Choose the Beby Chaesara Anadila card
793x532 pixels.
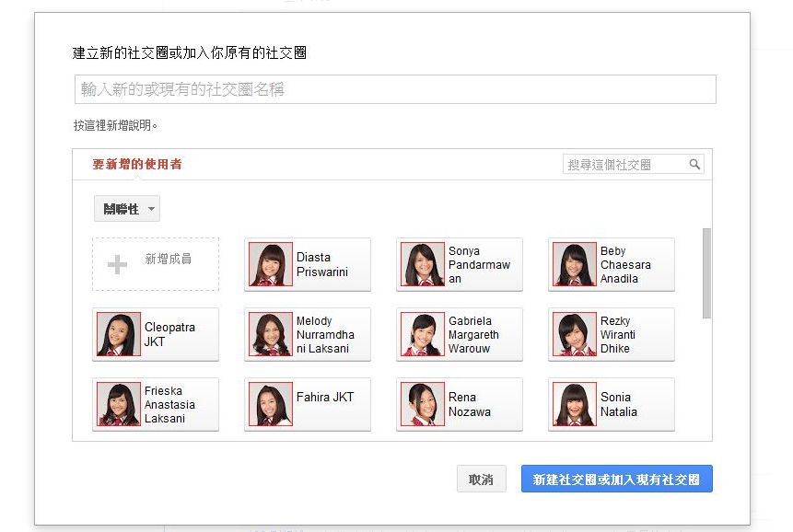point(612,265)
